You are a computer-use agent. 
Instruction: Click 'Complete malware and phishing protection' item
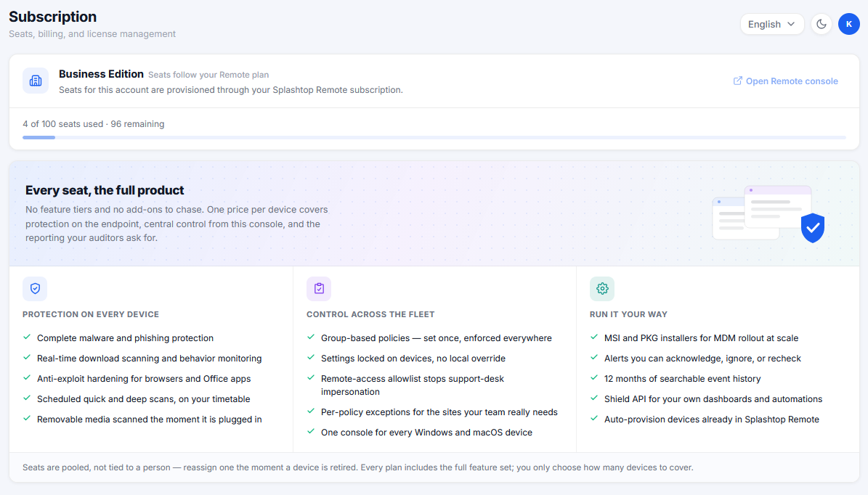(125, 338)
